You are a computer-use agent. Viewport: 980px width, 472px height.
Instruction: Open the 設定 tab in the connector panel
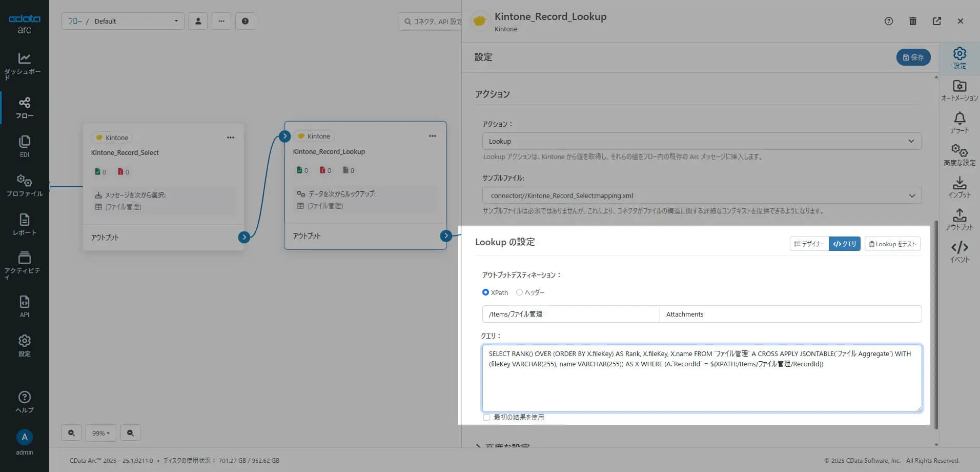[959, 58]
